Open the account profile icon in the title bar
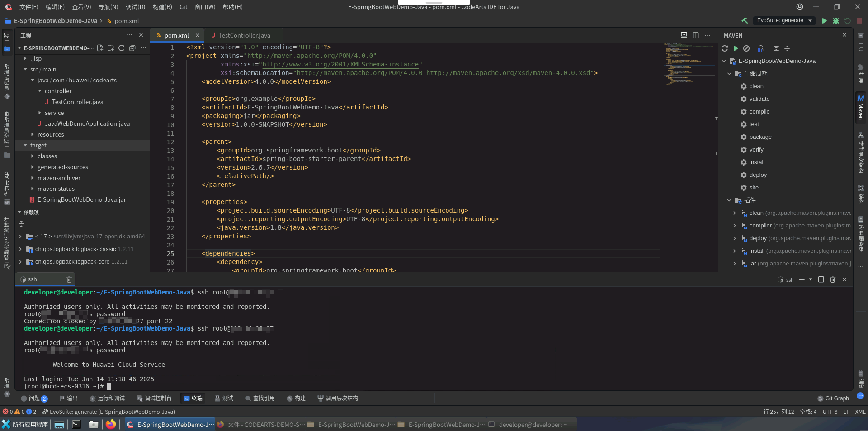868x431 pixels. pyautogui.click(x=800, y=7)
